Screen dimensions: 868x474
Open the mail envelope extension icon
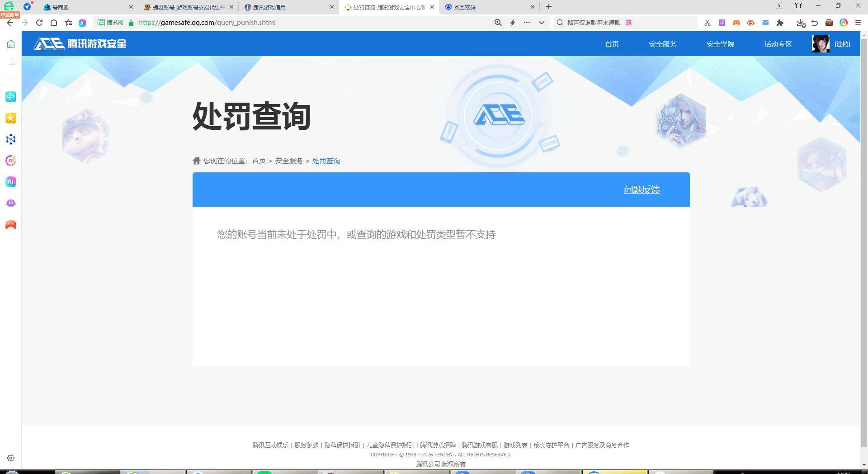[x=765, y=23]
